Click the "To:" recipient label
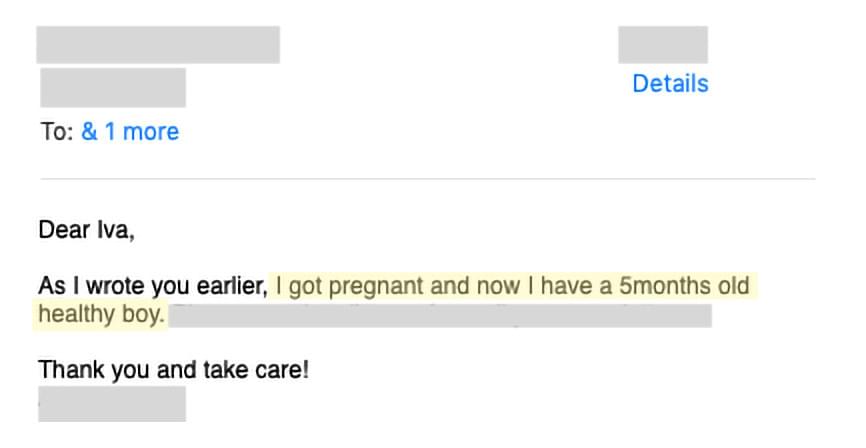The width and height of the screenshot is (866, 448). pyautogui.click(x=56, y=131)
